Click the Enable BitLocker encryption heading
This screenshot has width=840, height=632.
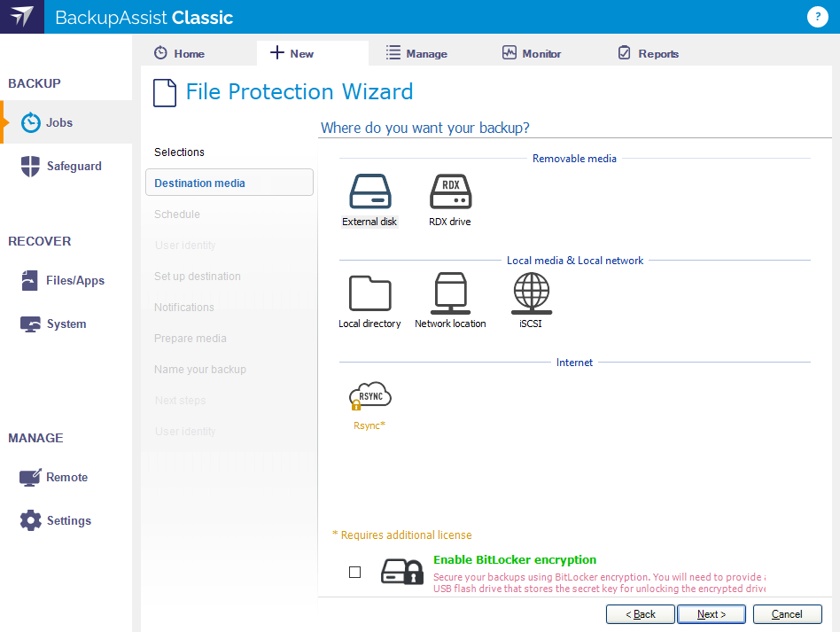point(514,559)
